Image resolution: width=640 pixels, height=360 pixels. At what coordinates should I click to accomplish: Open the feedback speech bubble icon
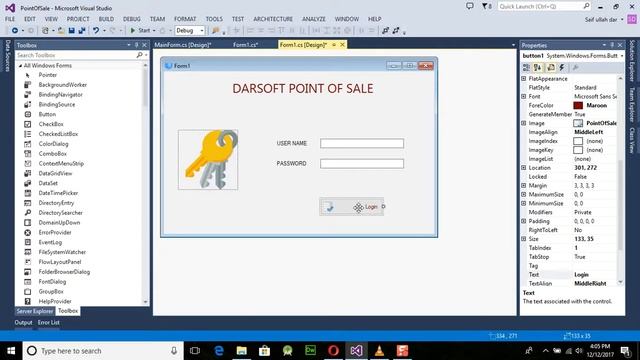click(470, 6)
